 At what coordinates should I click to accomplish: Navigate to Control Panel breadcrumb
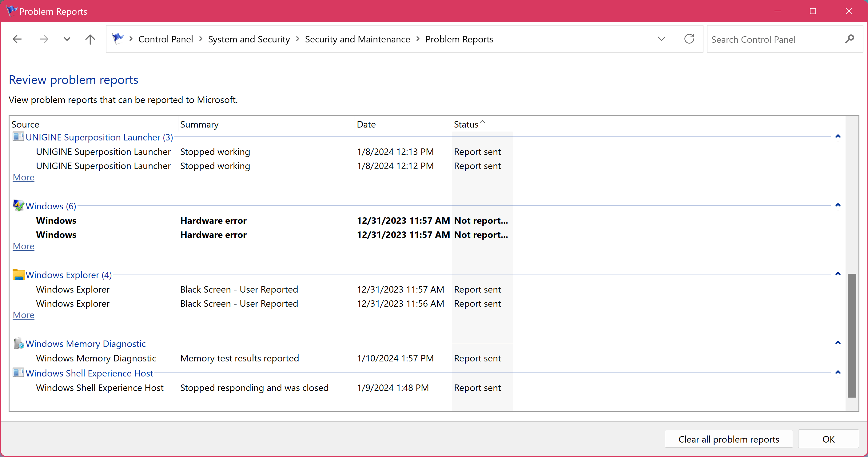click(165, 39)
